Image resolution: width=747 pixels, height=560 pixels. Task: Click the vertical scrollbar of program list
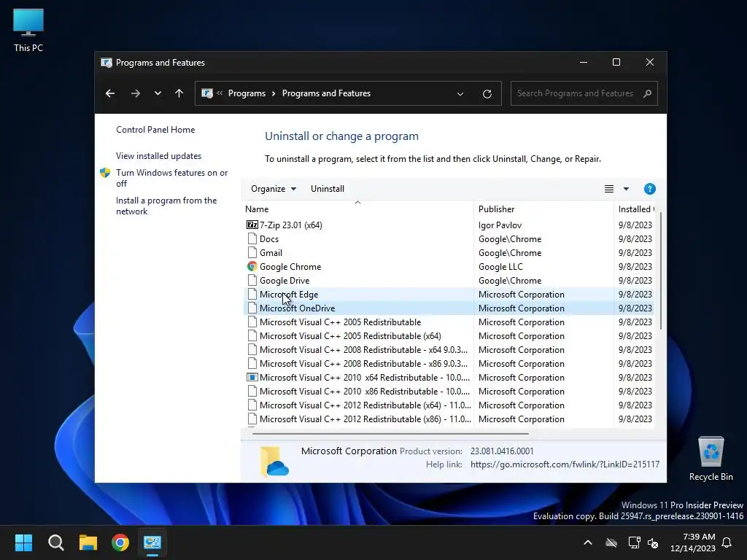tap(661, 271)
